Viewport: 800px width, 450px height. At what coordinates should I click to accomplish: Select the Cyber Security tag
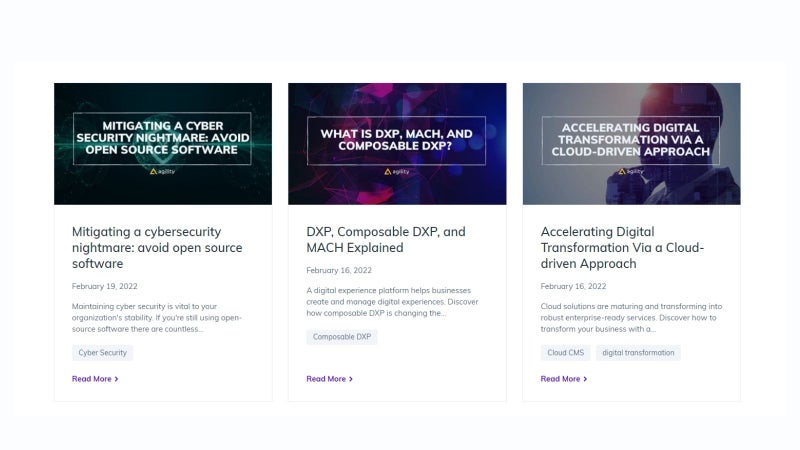coord(103,353)
